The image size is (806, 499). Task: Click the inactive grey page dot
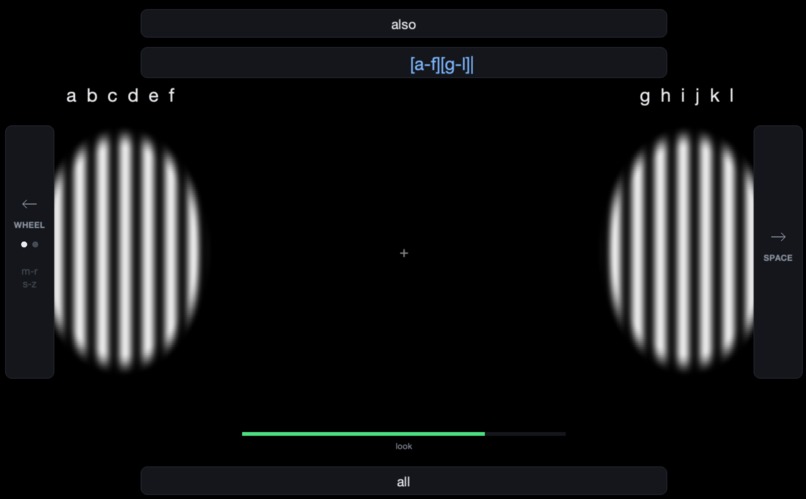click(35, 245)
